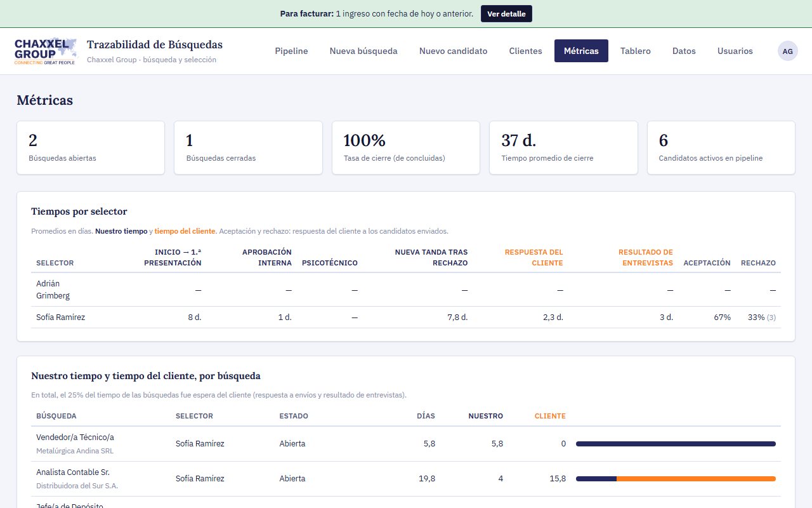812x508 pixels.
Task: Click the 67% aceptación value
Action: (722, 317)
